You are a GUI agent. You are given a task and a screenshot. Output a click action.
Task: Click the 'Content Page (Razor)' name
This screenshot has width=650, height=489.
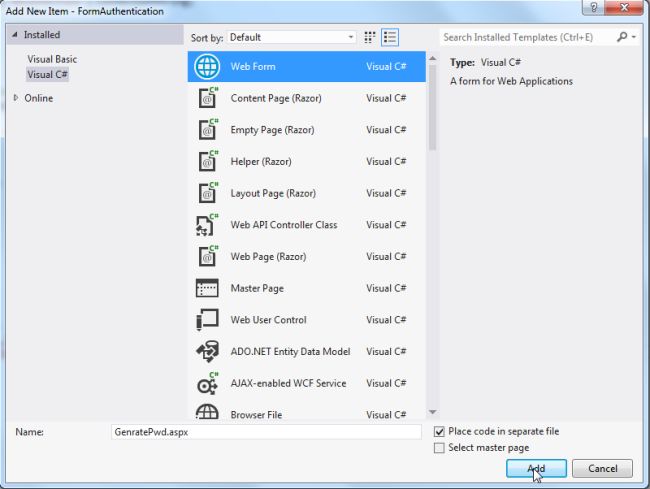click(x=276, y=98)
